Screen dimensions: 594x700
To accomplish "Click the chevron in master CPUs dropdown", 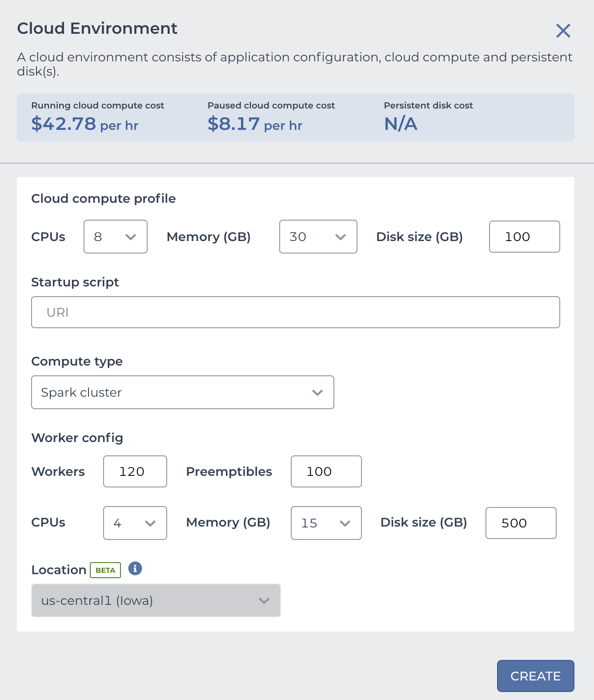I will click(x=131, y=237).
